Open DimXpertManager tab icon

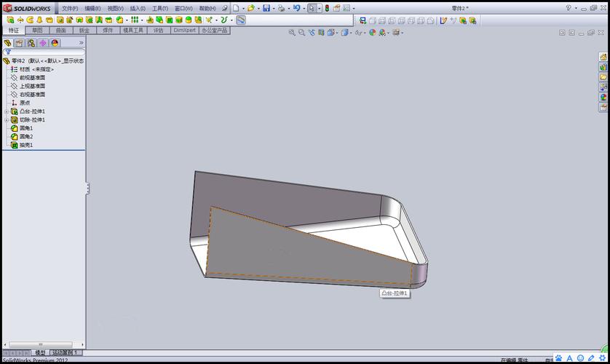pos(43,43)
